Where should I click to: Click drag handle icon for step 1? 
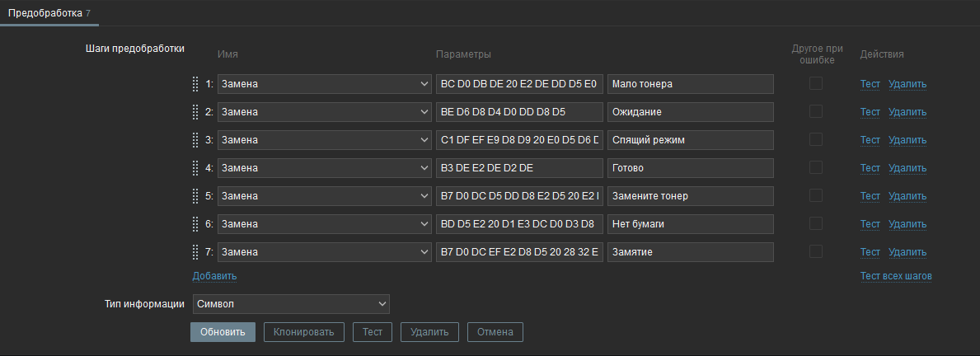coord(195,84)
